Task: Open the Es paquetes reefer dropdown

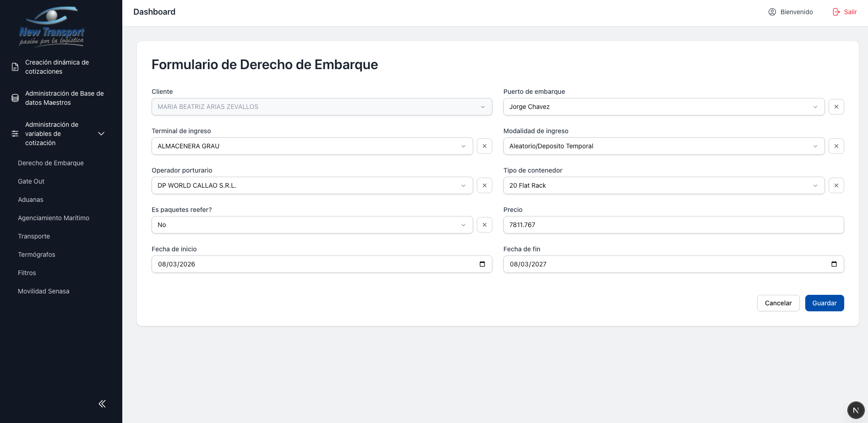Action: pos(311,225)
